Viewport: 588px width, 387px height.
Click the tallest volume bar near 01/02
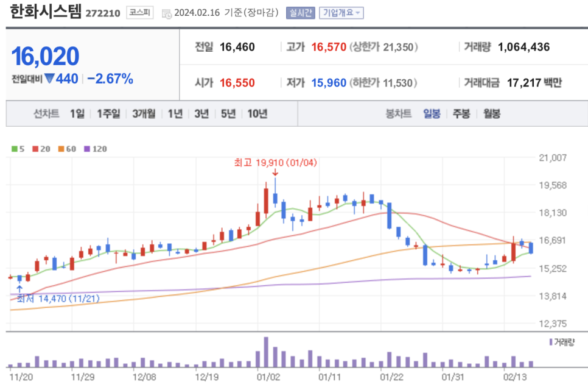click(x=266, y=352)
